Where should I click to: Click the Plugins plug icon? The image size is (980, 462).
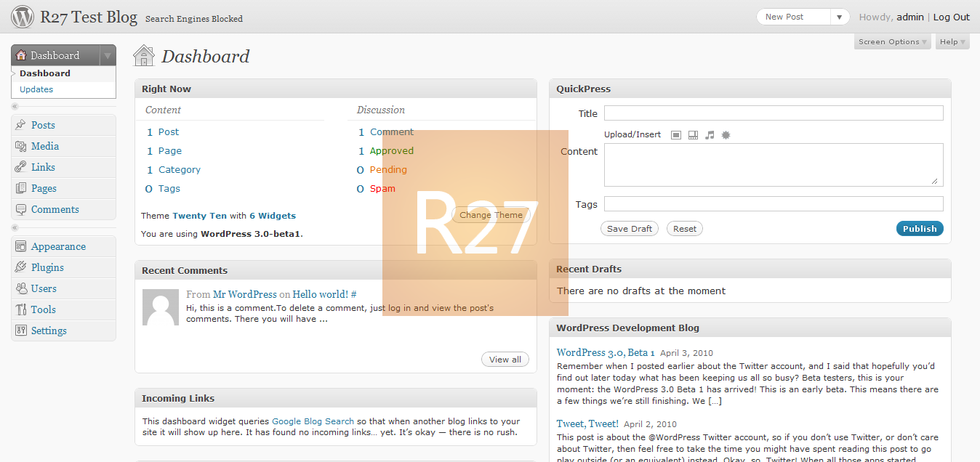click(20, 267)
